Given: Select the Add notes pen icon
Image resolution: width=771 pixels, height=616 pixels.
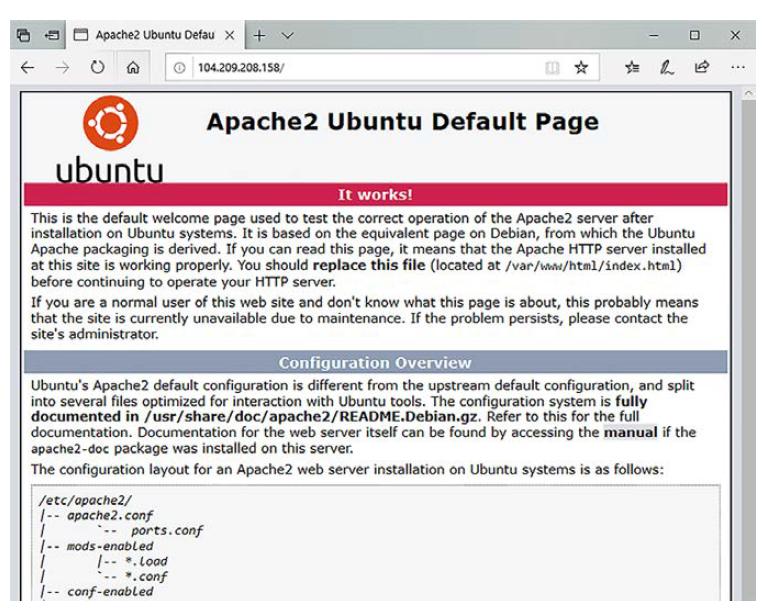Looking at the screenshot, I should (667, 67).
